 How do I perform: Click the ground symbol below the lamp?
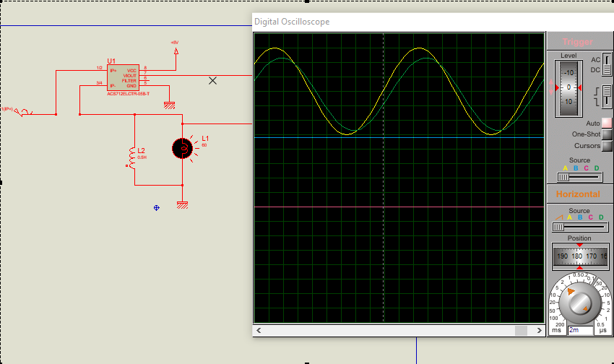point(182,205)
